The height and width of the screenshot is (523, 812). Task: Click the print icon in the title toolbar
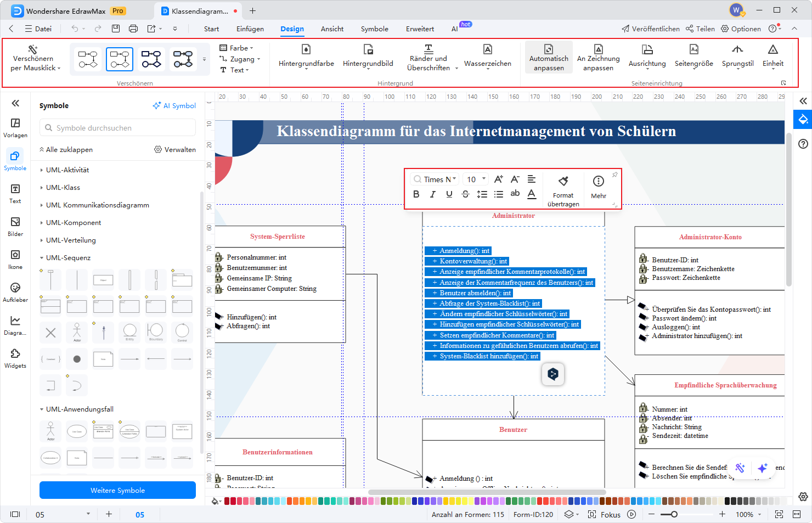click(x=133, y=29)
